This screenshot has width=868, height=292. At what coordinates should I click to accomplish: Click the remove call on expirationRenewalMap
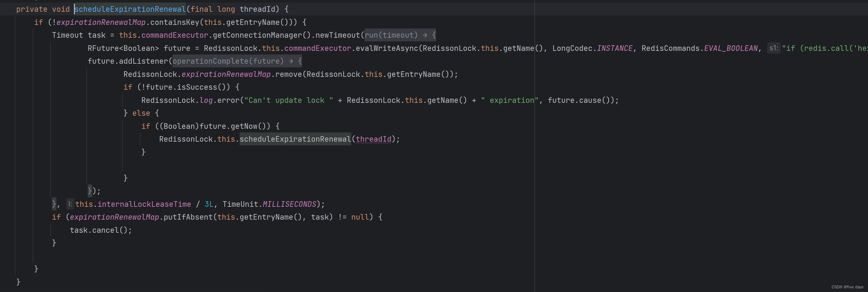point(288,74)
